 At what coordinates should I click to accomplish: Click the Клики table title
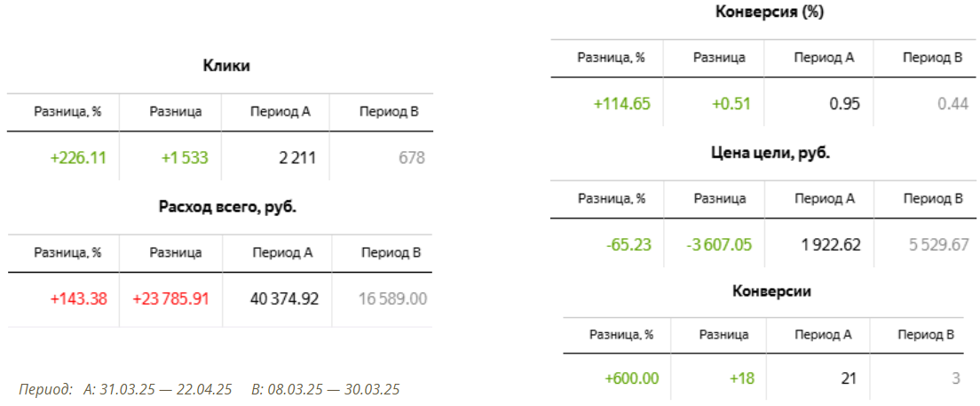(226, 65)
